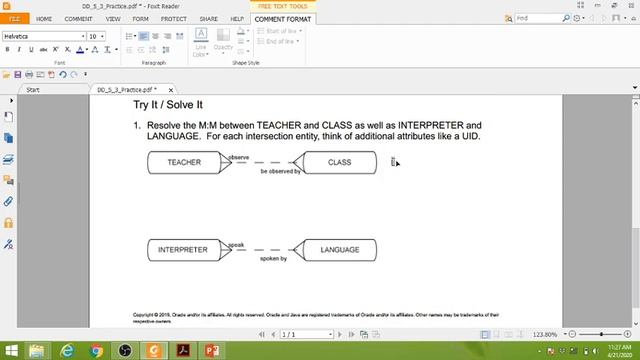Go to the previous page
The height and width of the screenshot is (360, 640).
pos(273,334)
